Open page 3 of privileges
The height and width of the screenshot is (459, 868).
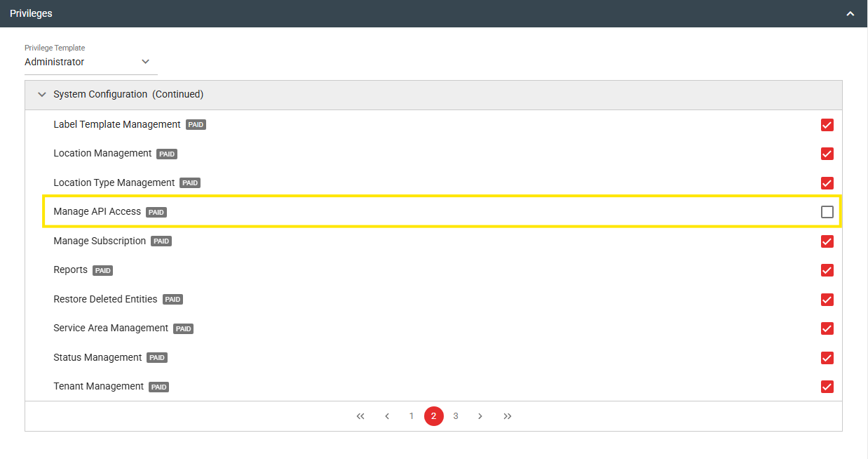[456, 416]
